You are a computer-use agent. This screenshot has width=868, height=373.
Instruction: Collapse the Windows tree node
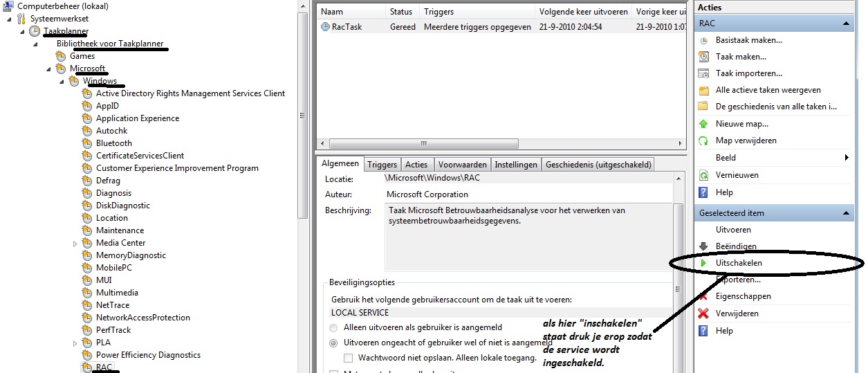[62, 81]
